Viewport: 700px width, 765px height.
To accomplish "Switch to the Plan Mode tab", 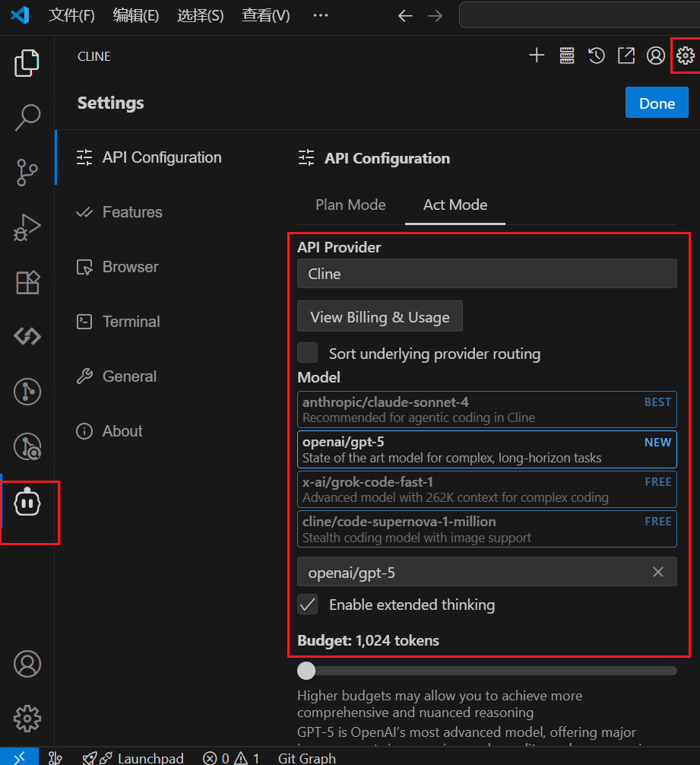I will coord(350,205).
